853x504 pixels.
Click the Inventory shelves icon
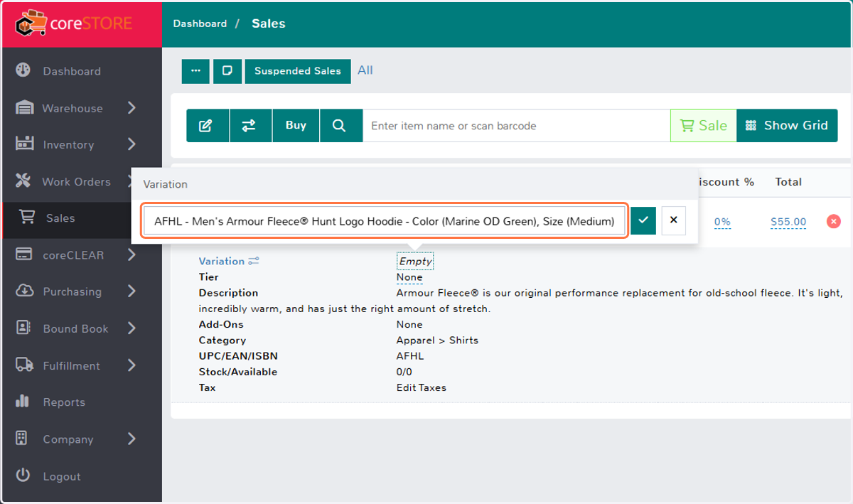[x=25, y=144]
